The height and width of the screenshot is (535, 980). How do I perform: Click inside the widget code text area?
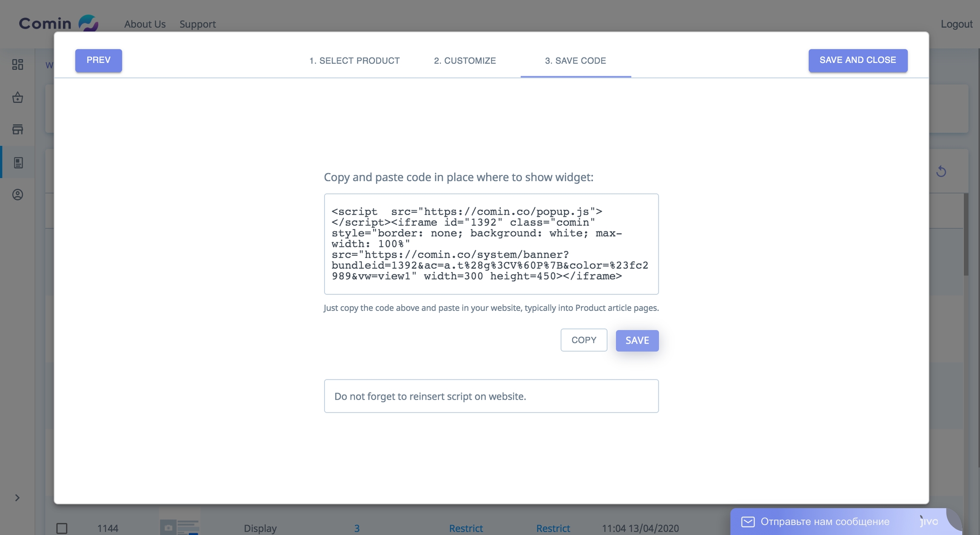491,244
